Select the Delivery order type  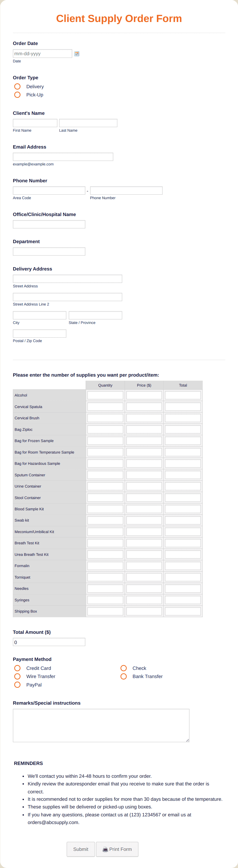pyautogui.click(x=17, y=86)
